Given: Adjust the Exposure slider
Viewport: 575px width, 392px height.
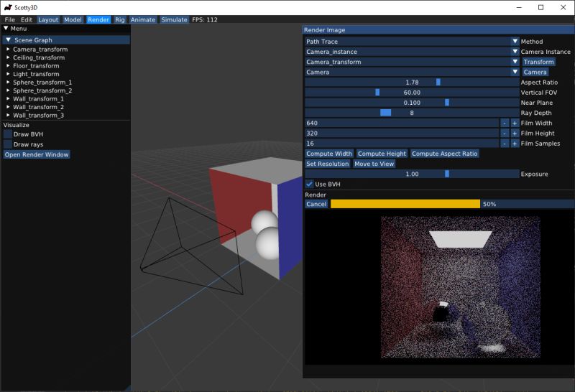Looking at the screenshot, I should [x=412, y=174].
